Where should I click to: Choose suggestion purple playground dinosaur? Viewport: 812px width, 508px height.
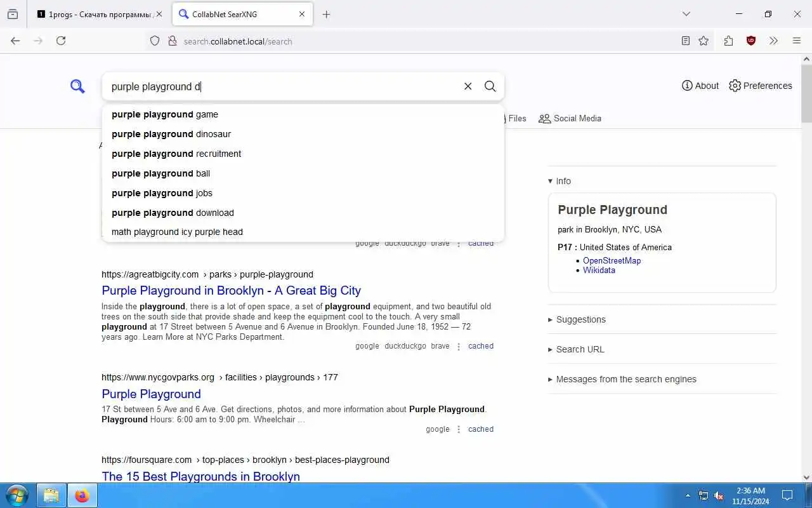(x=303, y=134)
